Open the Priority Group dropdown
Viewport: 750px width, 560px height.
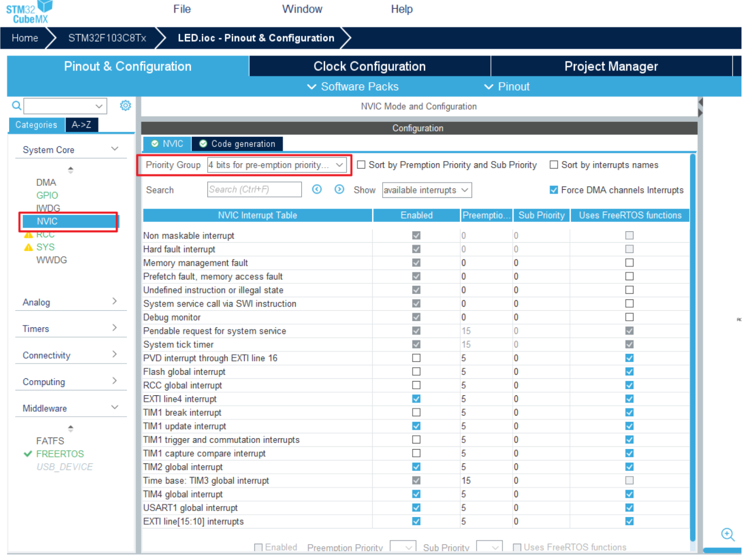tap(277, 165)
